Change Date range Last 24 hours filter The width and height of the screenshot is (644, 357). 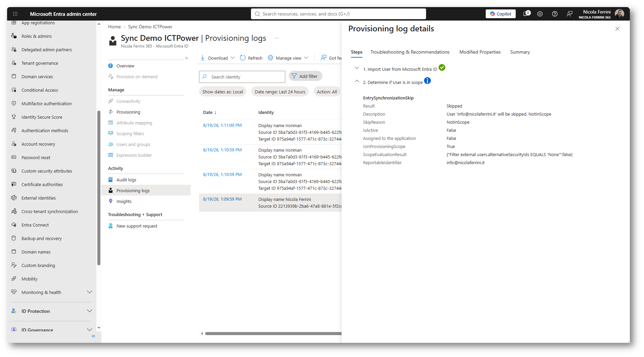click(x=280, y=92)
